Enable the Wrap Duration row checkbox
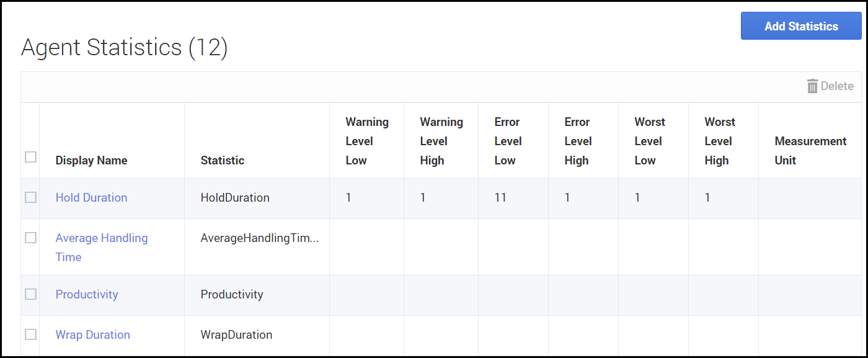 coord(30,334)
